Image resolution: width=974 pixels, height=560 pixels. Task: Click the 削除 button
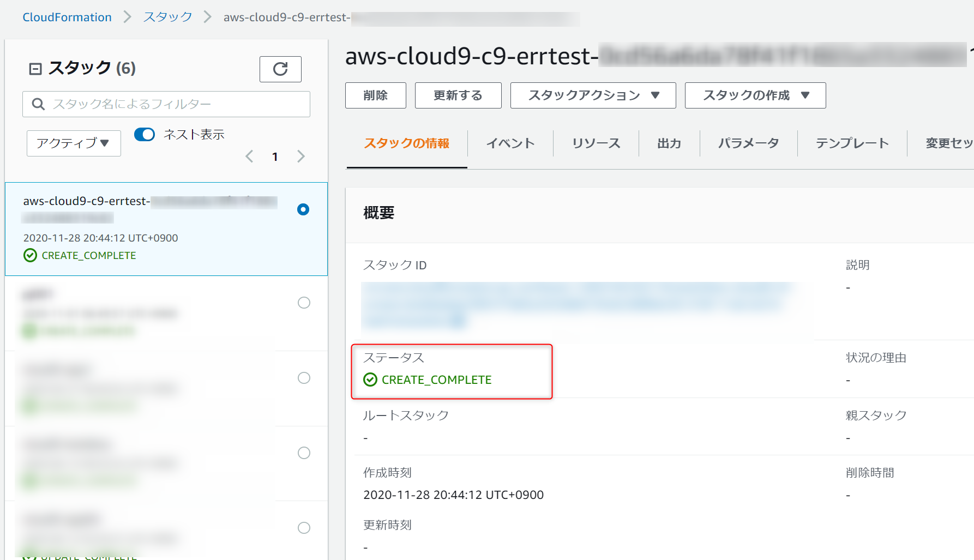click(x=376, y=95)
